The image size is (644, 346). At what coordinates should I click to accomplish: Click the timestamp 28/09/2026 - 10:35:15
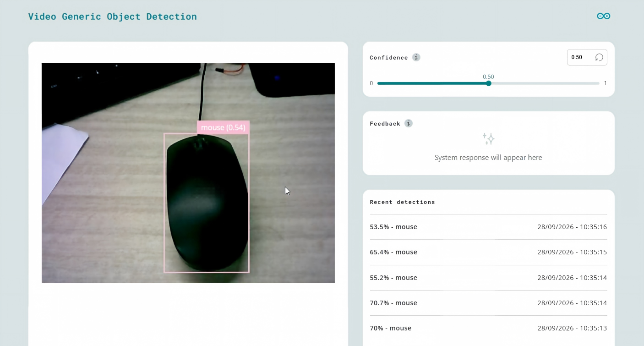572,252
